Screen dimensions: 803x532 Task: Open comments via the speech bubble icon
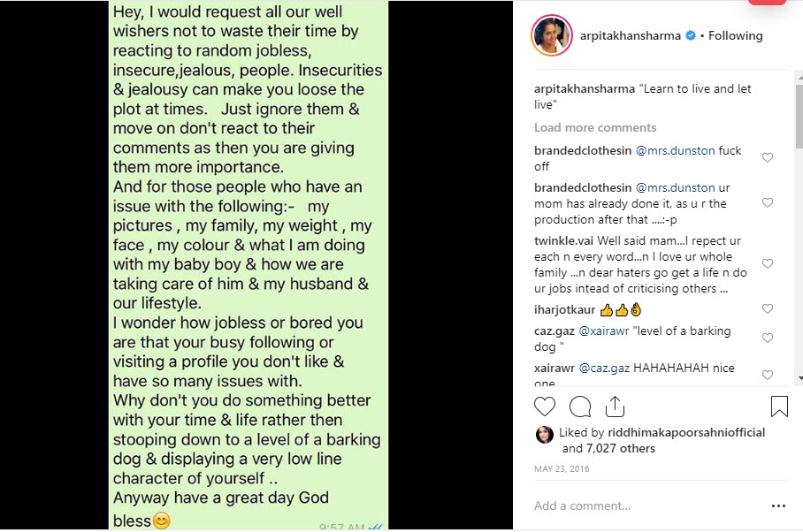(580, 407)
